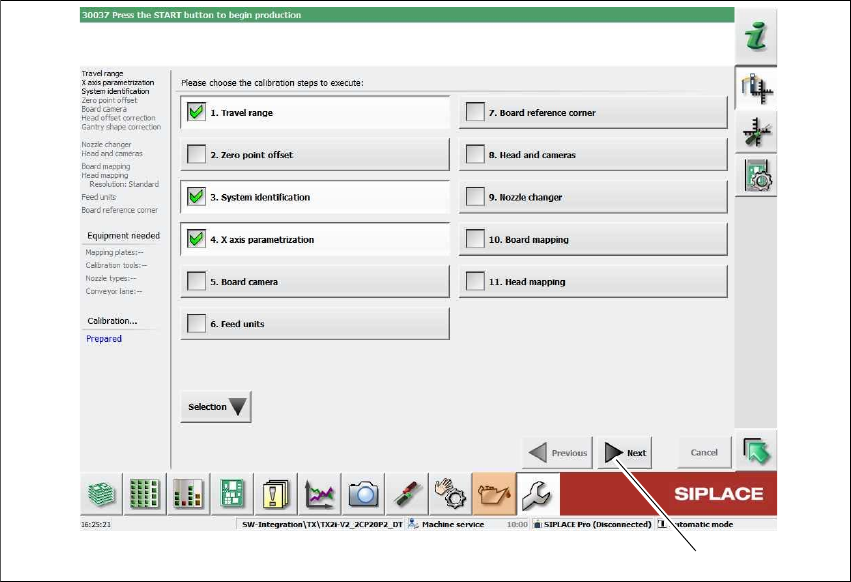This screenshot has height=582, width=851.
Task: Click the 'Equipment needed' heading
Action: tap(123, 236)
